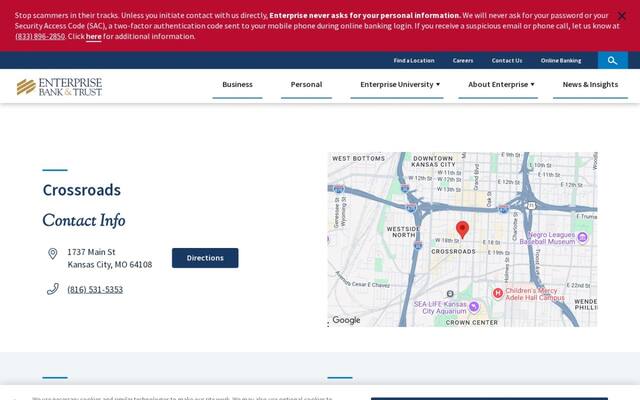Viewport: 640px width, 400px height.
Task: Click the SEA LIFE Kansas City Aquarium marker
Action: click(x=474, y=307)
